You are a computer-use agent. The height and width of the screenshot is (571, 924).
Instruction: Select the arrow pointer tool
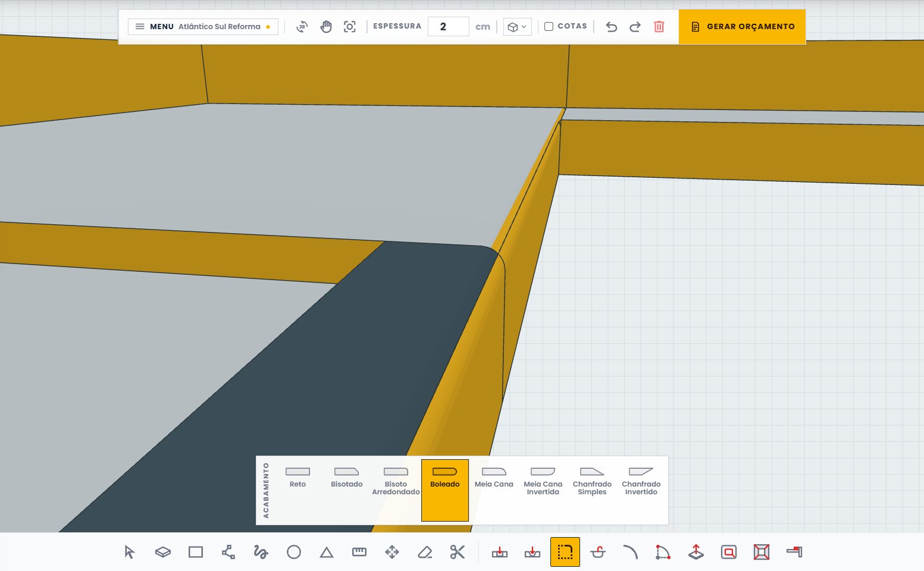point(130,552)
